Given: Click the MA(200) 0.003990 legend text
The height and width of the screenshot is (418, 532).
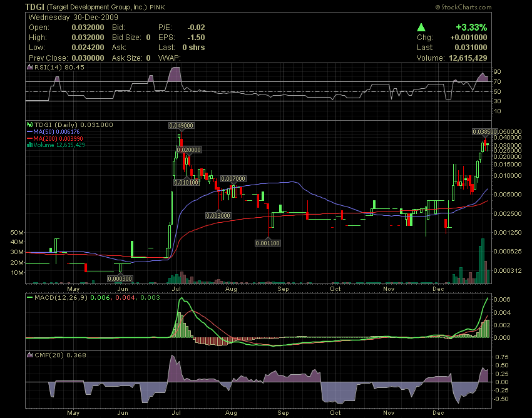Looking at the screenshot, I should click(x=58, y=138).
